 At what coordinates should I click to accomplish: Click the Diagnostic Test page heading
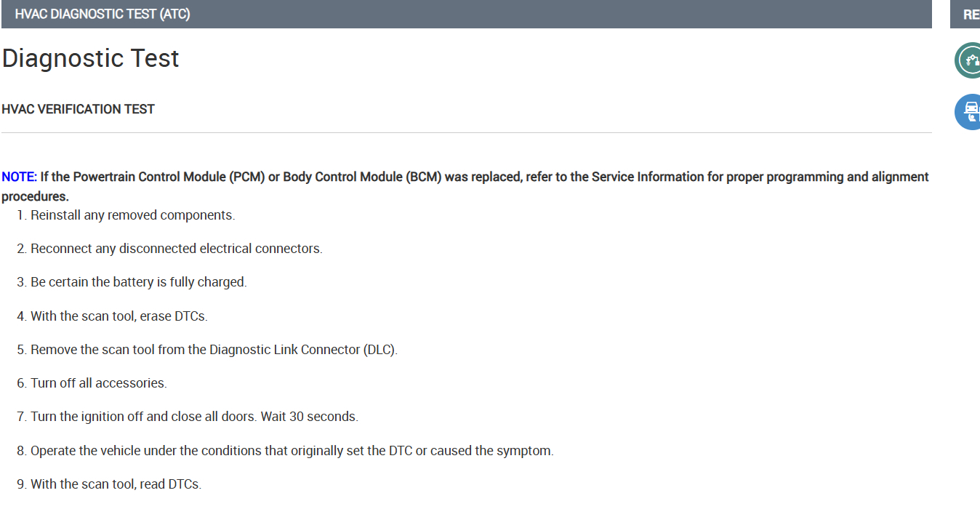[90, 58]
